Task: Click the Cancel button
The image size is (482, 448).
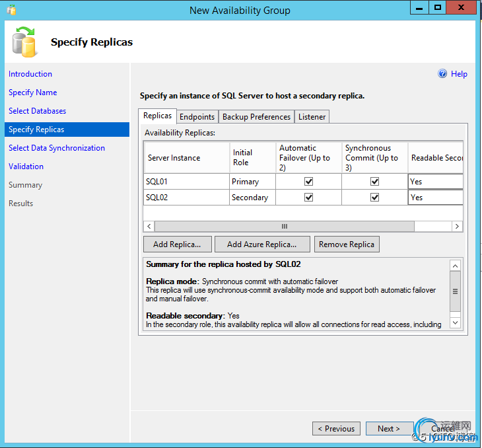Action: [x=442, y=429]
